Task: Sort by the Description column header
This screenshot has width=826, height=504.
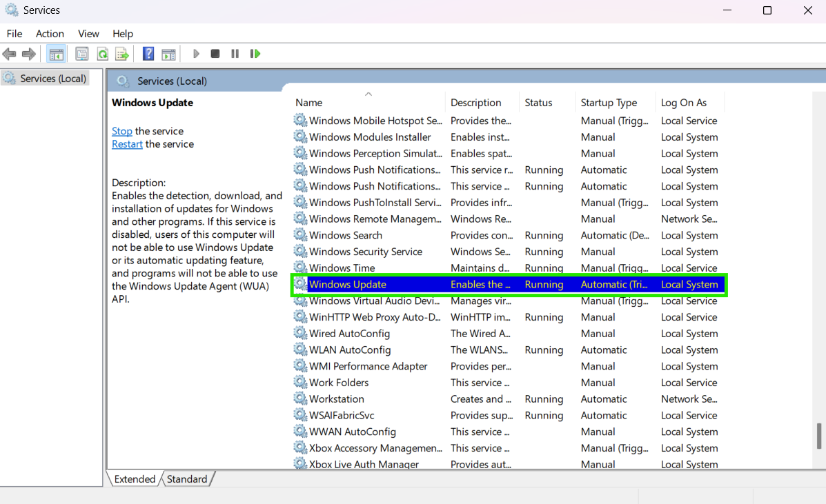Action: 483,103
